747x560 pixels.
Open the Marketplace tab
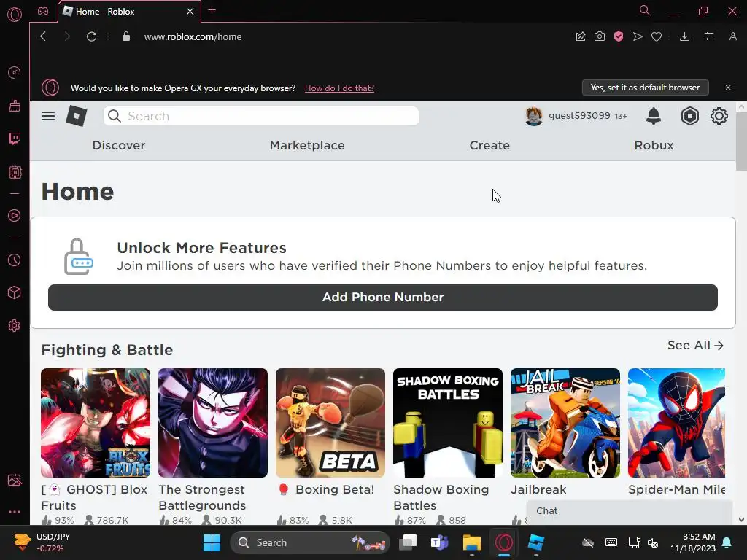click(x=307, y=145)
